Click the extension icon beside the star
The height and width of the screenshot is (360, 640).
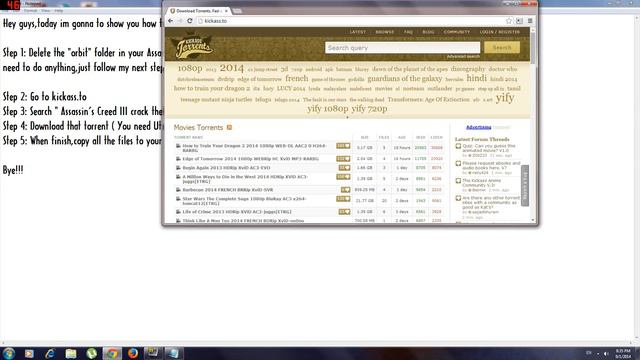coord(519,21)
